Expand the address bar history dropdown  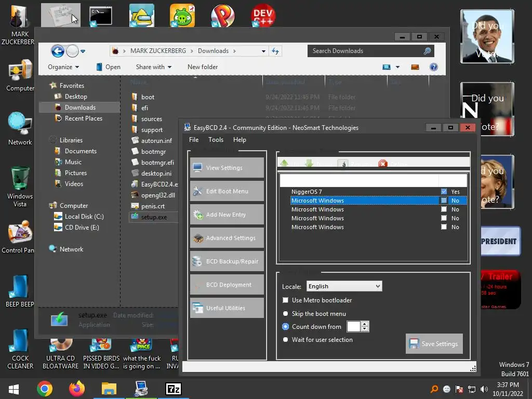263,51
